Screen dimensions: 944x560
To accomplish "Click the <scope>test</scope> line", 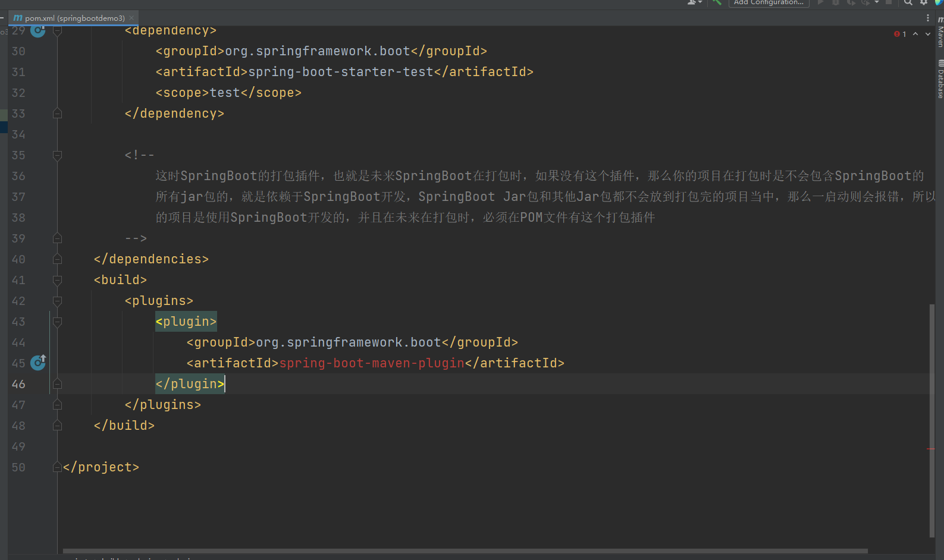I will coord(228,93).
